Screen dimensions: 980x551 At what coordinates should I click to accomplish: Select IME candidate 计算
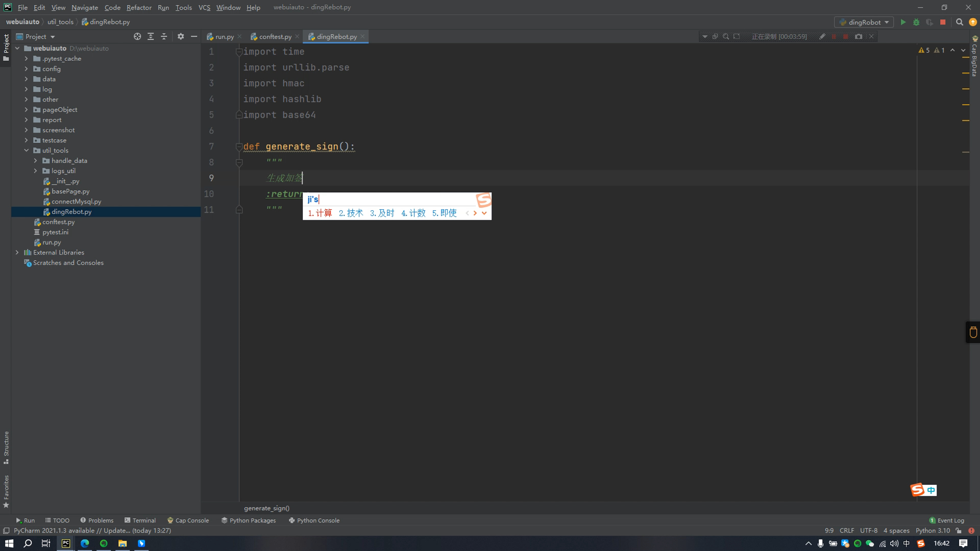coord(320,213)
